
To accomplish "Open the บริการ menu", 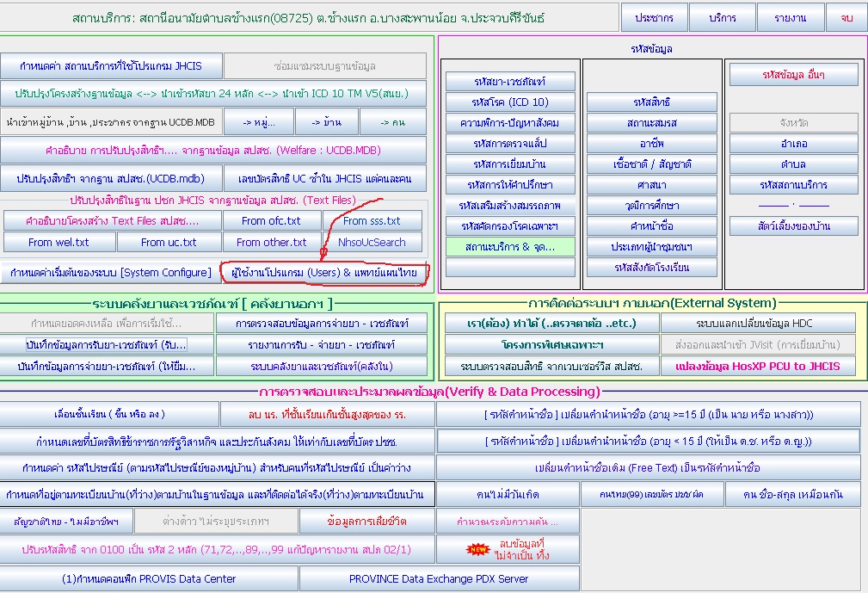I will click(723, 18).
